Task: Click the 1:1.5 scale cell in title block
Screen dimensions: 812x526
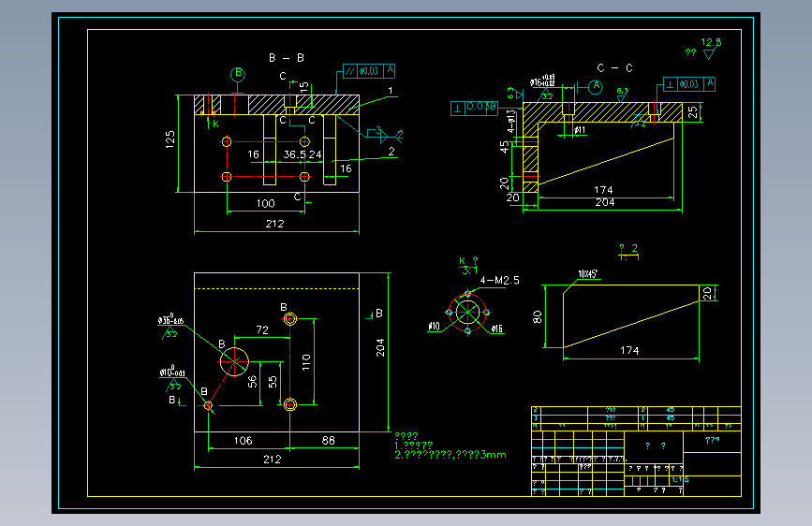Action: click(x=680, y=480)
